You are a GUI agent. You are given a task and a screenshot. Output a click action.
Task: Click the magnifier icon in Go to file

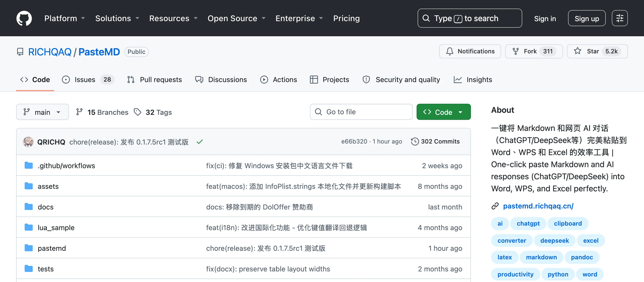click(x=318, y=112)
